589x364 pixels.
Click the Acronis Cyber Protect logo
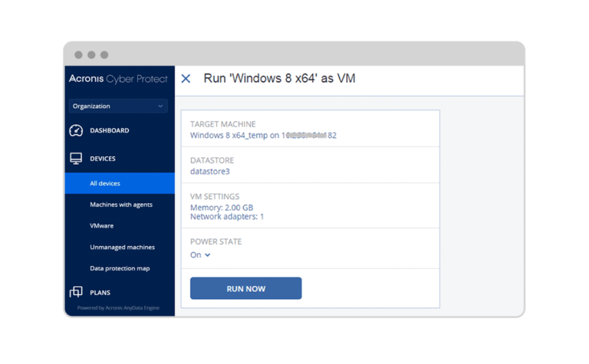coord(118,79)
